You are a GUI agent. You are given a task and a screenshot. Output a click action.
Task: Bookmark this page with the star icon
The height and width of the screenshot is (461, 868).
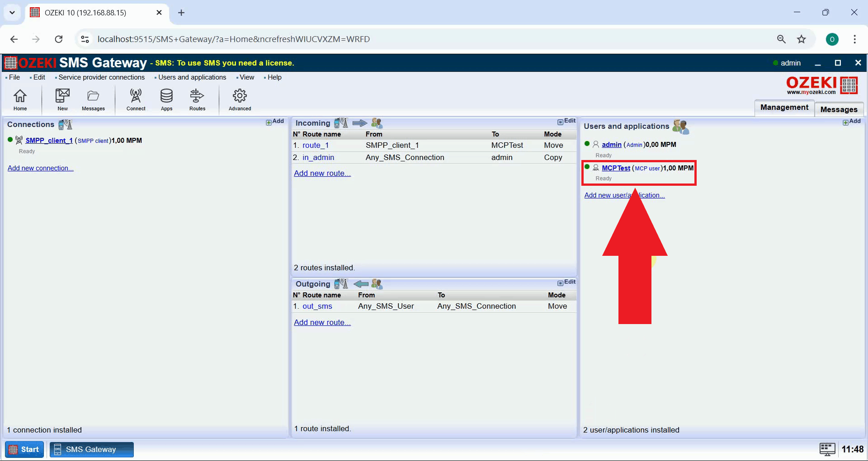[802, 39]
